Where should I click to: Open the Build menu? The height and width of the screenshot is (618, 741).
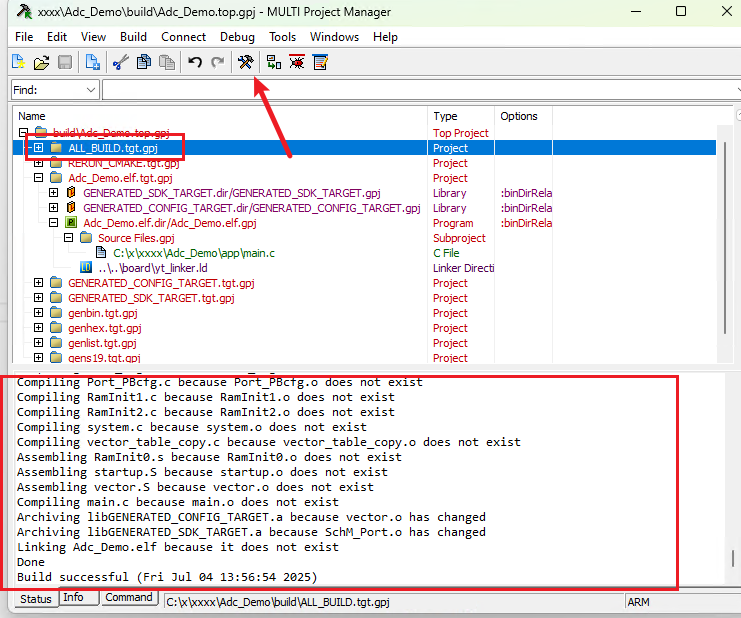coord(133,37)
